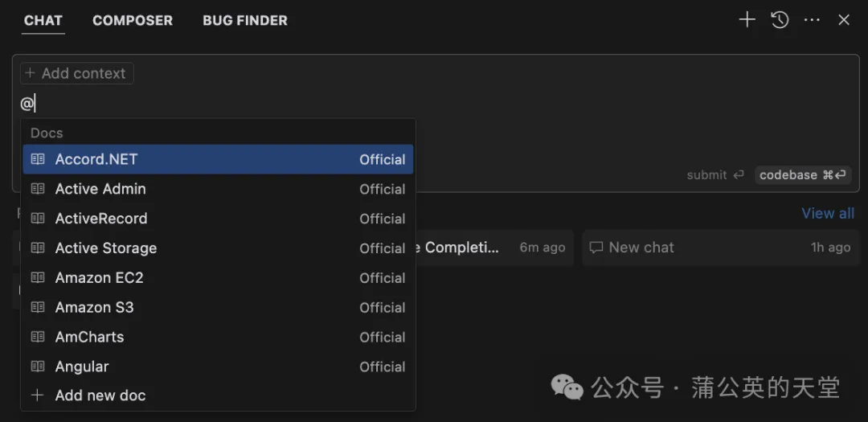Open the more options ellipsis menu

[812, 20]
